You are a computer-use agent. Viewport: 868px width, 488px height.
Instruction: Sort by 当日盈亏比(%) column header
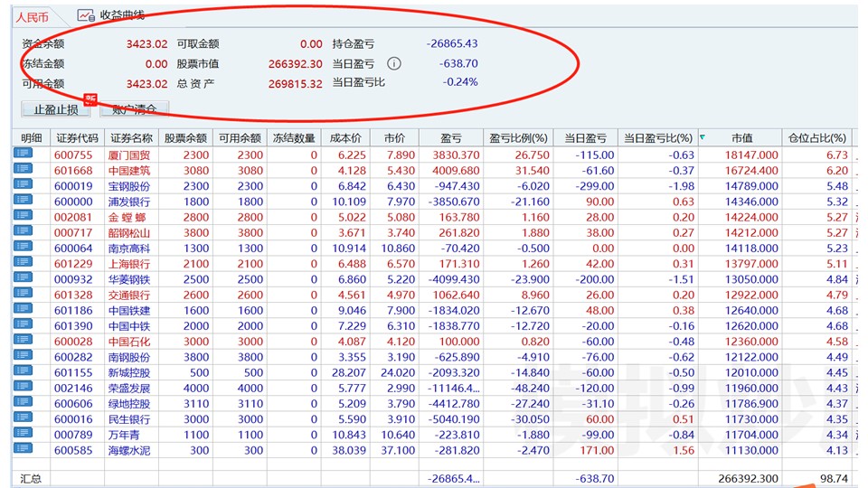[658, 137]
